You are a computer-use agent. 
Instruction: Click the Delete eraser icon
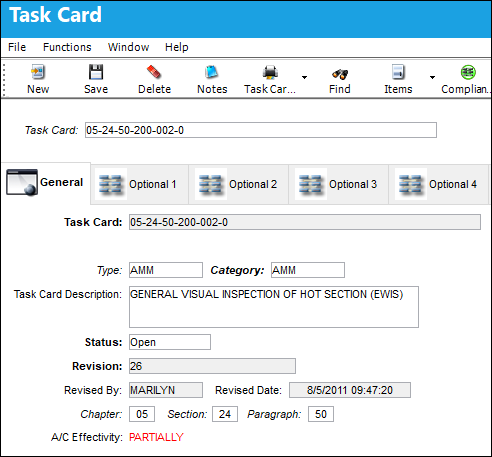(x=154, y=72)
